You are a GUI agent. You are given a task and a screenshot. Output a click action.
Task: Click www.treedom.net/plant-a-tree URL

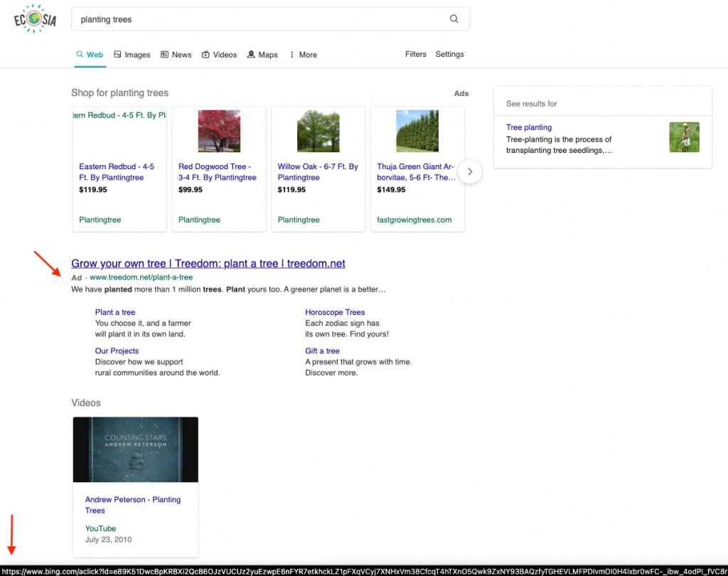click(x=141, y=277)
